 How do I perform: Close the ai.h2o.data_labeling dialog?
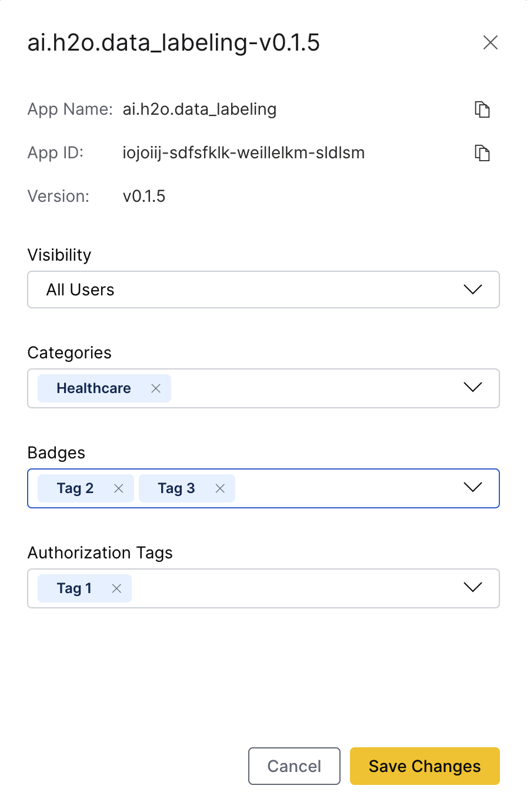pos(490,42)
